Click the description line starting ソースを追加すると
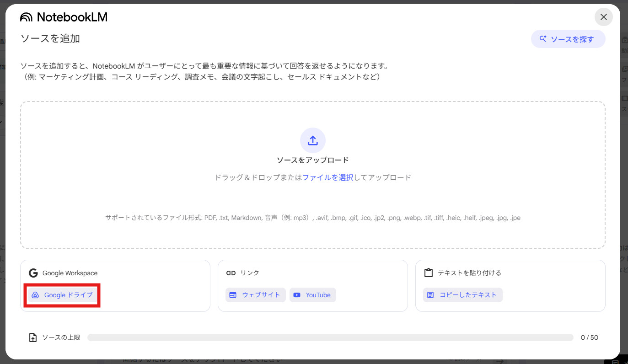This screenshot has height=364, width=628. pos(204,66)
